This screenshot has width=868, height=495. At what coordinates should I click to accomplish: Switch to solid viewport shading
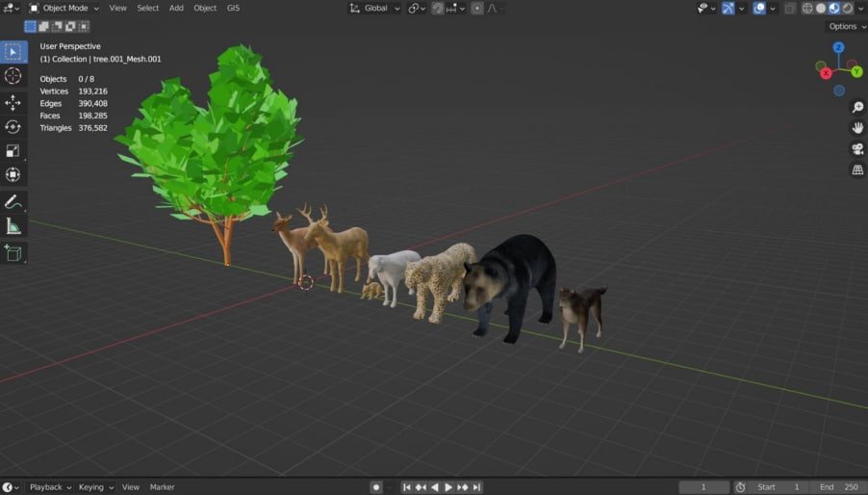[821, 9]
